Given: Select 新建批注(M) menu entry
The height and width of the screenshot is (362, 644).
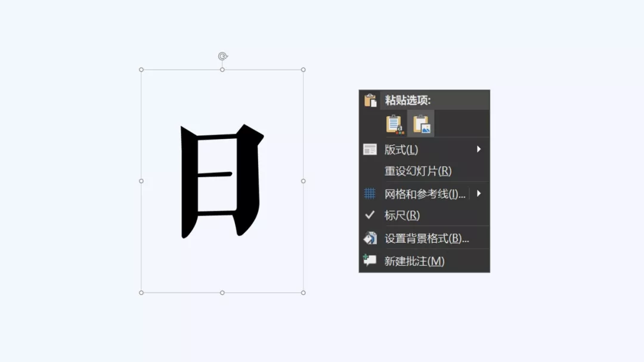Looking at the screenshot, I should [425, 261].
